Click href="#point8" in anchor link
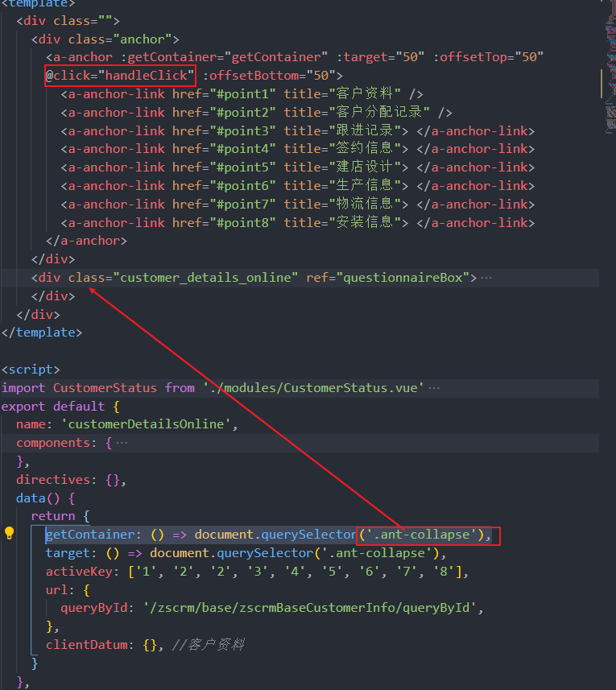This screenshot has width=616, height=690. (224, 223)
